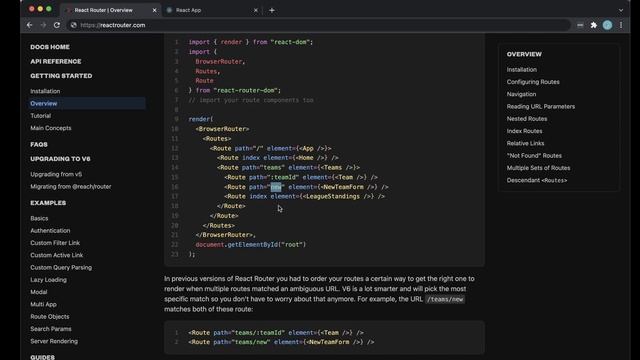Open the Custom Query Parsing example
Image resolution: width=640 pixels, height=360 pixels.
pos(61,267)
